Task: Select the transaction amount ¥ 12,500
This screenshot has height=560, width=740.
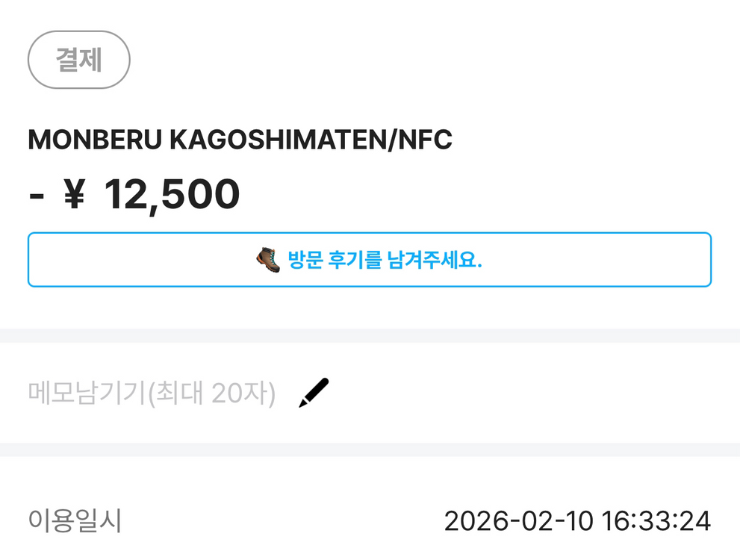Action: pyautogui.click(x=133, y=193)
